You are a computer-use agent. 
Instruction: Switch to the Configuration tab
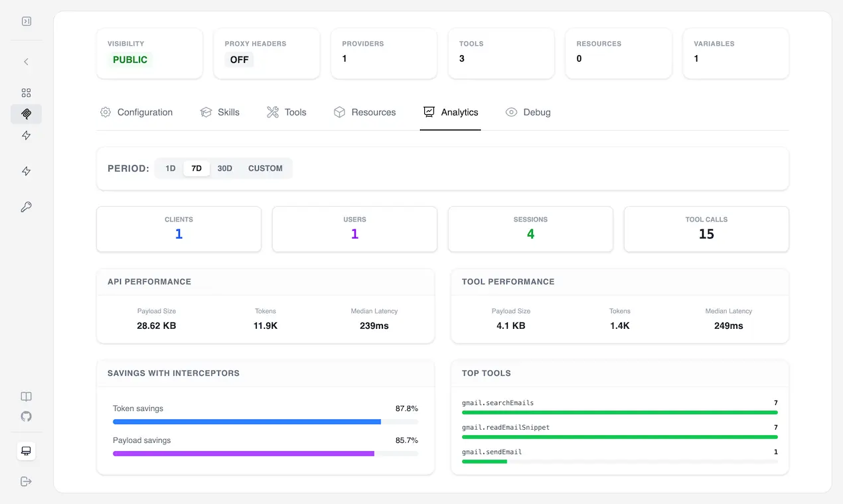pyautogui.click(x=136, y=112)
